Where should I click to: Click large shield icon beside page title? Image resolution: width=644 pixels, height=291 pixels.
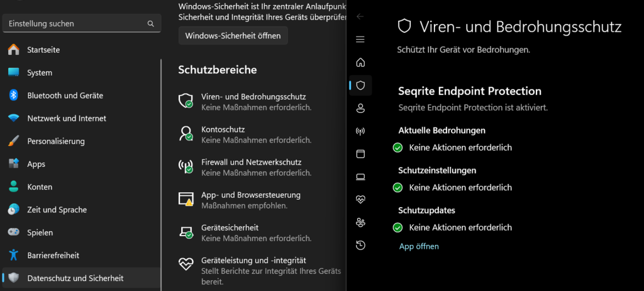(404, 26)
